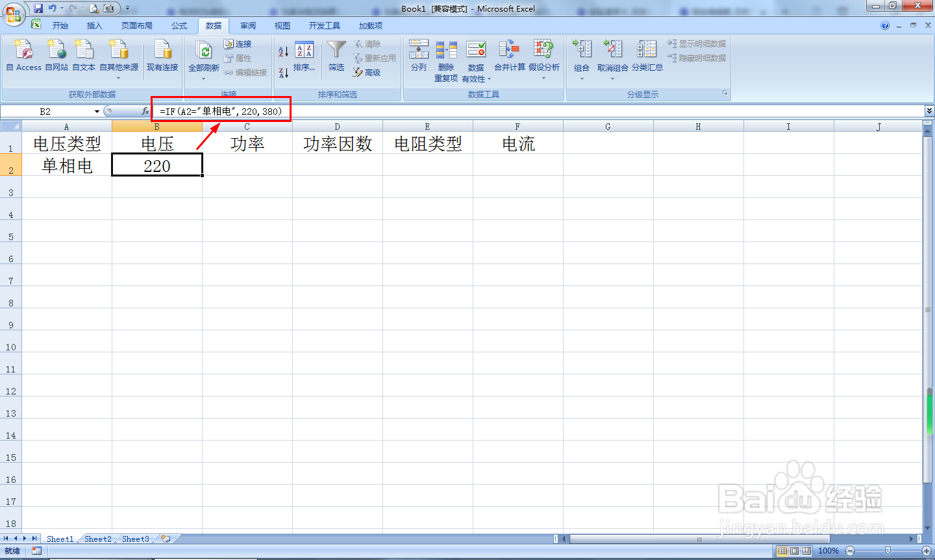Screen dimensions: 935x560
Task: Save the workbook from the quick access toolbar
Action: (38, 8)
